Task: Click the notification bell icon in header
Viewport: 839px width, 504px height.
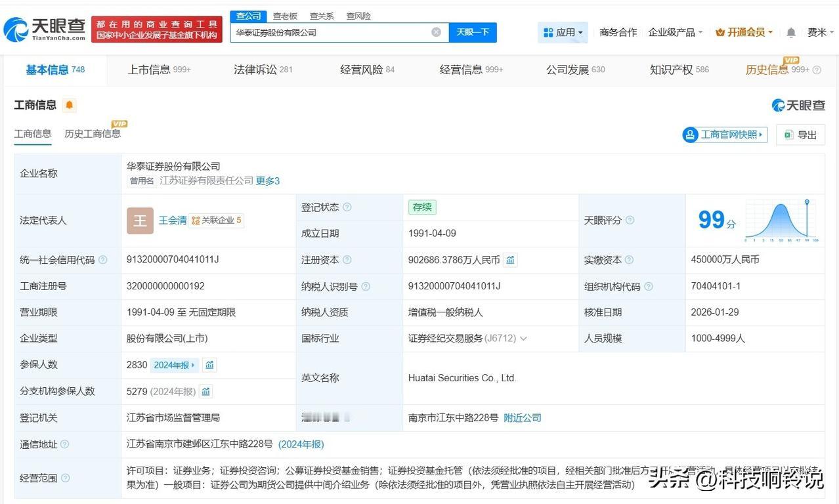Action: point(791,32)
